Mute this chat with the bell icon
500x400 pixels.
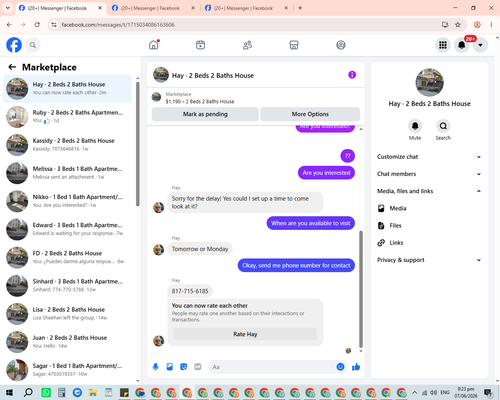click(415, 126)
